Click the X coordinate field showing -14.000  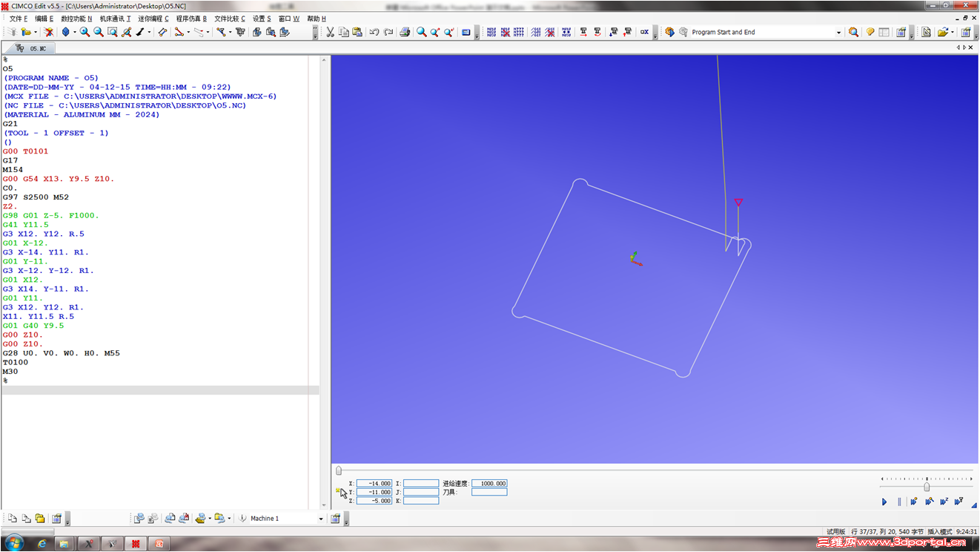click(x=374, y=483)
